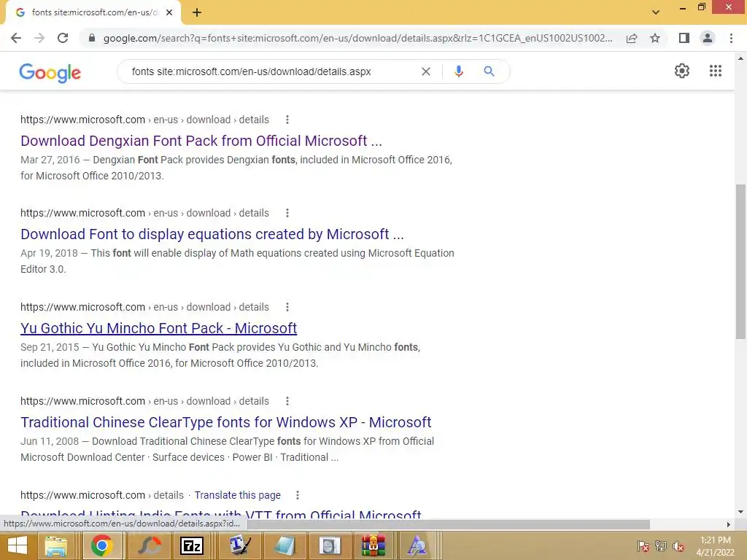Click the Action Center flag tray icon
The image size is (747, 560).
(643, 546)
